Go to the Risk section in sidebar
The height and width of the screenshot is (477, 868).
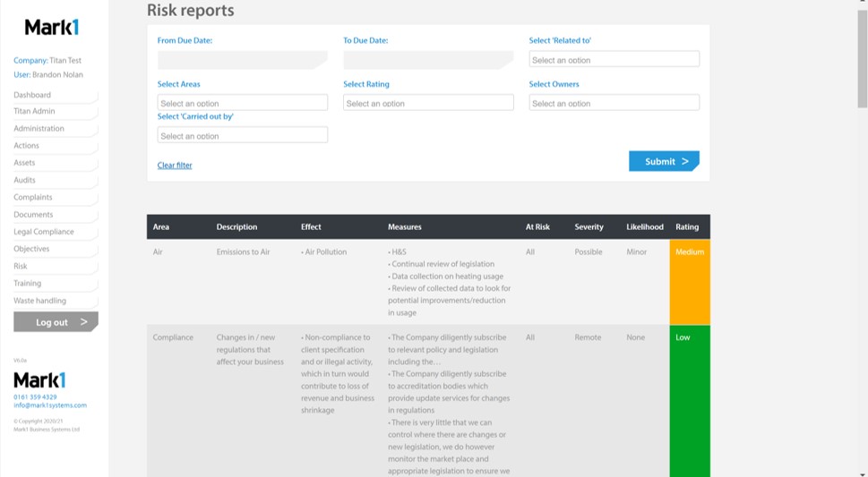(21, 266)
